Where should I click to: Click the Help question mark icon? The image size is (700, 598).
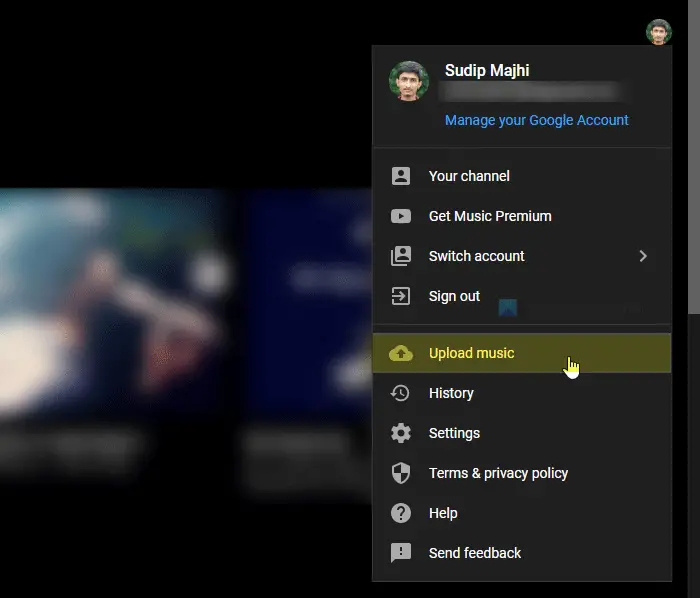[401, 513]
